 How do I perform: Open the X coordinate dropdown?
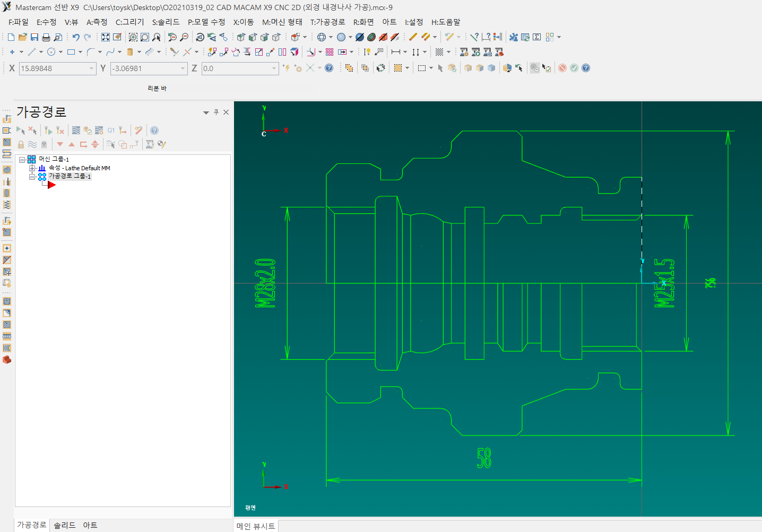click(92, 68)
